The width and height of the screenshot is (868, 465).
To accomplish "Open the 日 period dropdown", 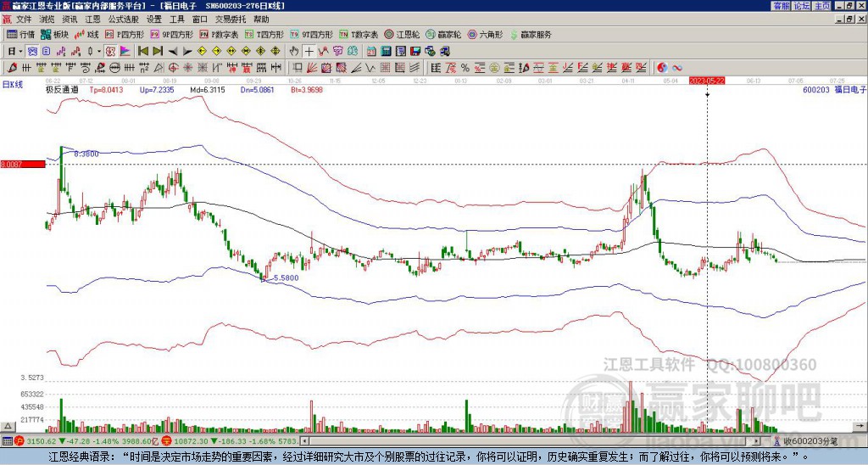I will [x=15, y=51].
